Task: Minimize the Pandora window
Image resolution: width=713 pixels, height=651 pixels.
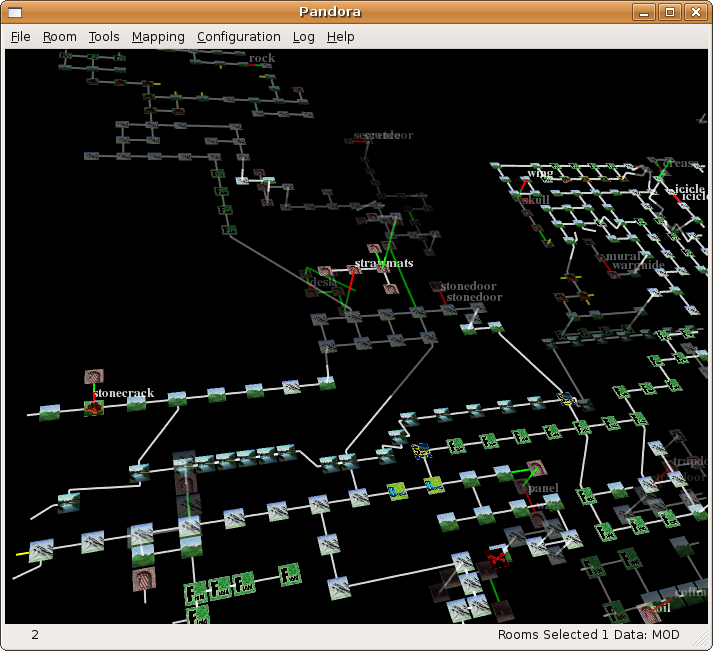Action: coord(644,12)
